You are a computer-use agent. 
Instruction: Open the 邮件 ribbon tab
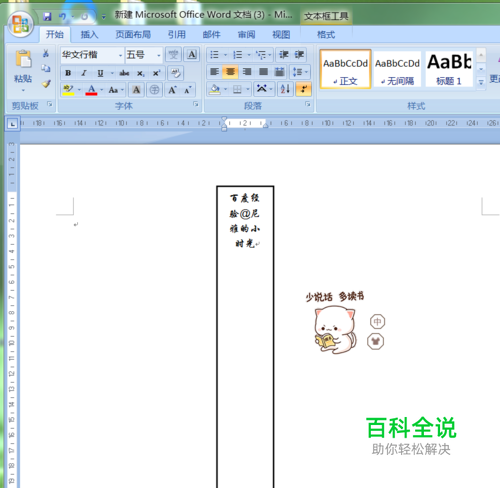click(212, 34)
